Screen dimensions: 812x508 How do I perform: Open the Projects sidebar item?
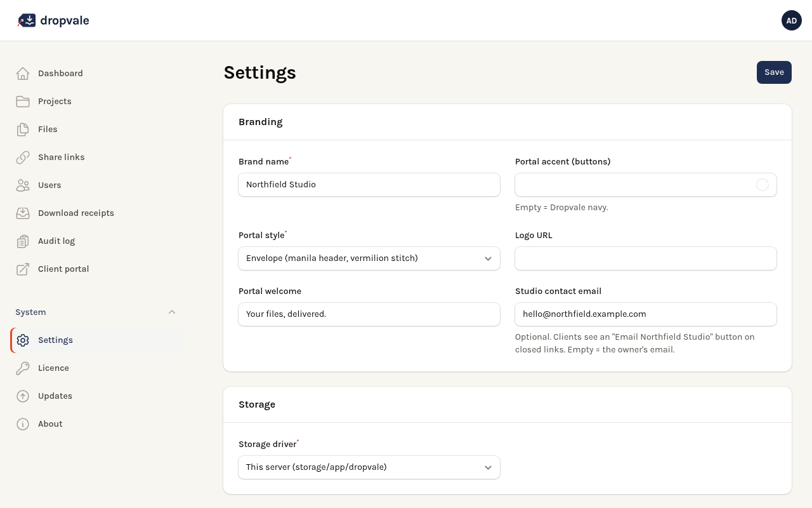pos(96,102)
